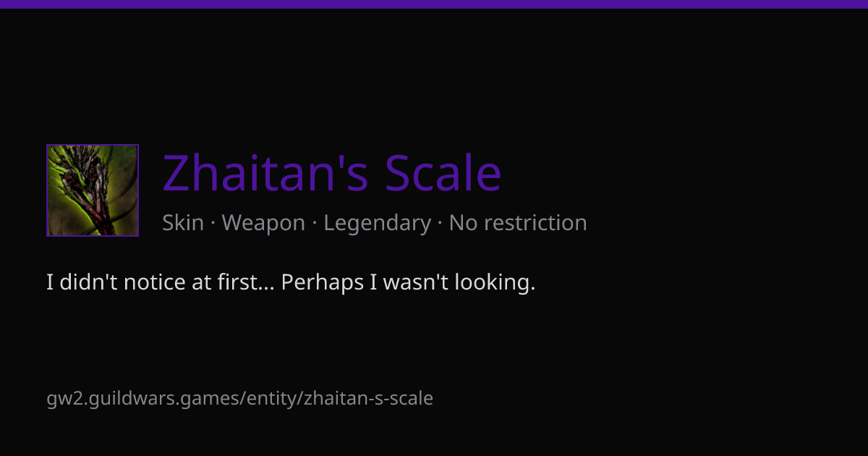Open the gw2.guildwars.games domain in the URL

pyautogui.click(x=143, y=398)
